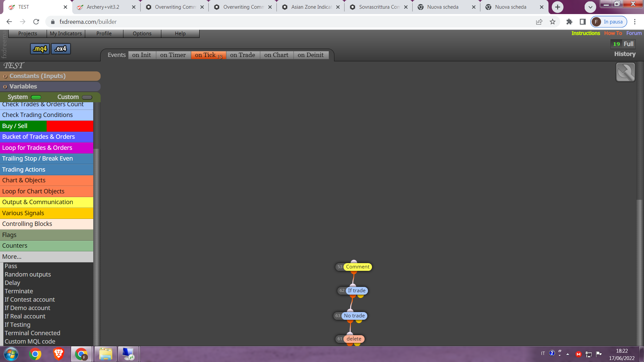Open a new browser tab
Screen dimensions: 644x362
click(557, 7)
